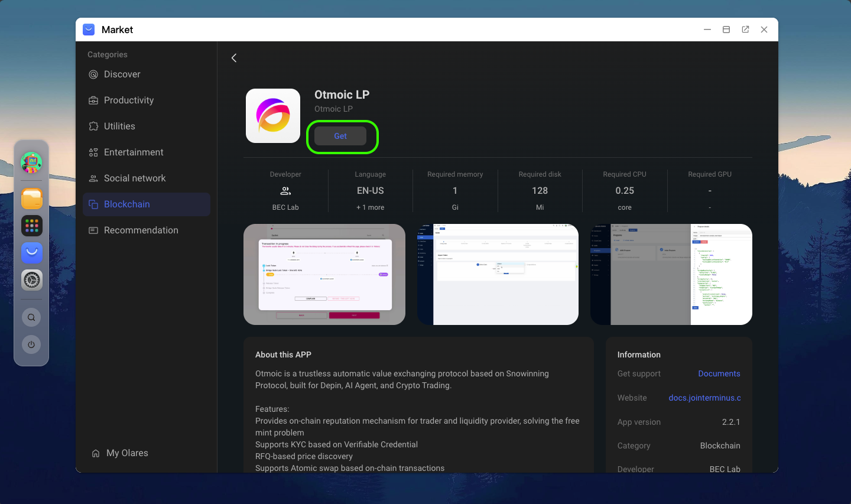Go to Productivity category
Screen dimensions: 851x504
129,100
